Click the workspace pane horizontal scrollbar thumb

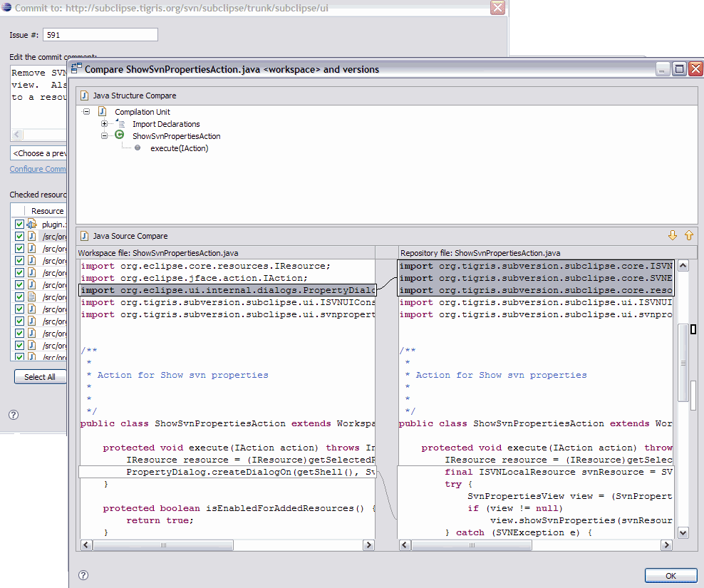click(x=163, y=545)
